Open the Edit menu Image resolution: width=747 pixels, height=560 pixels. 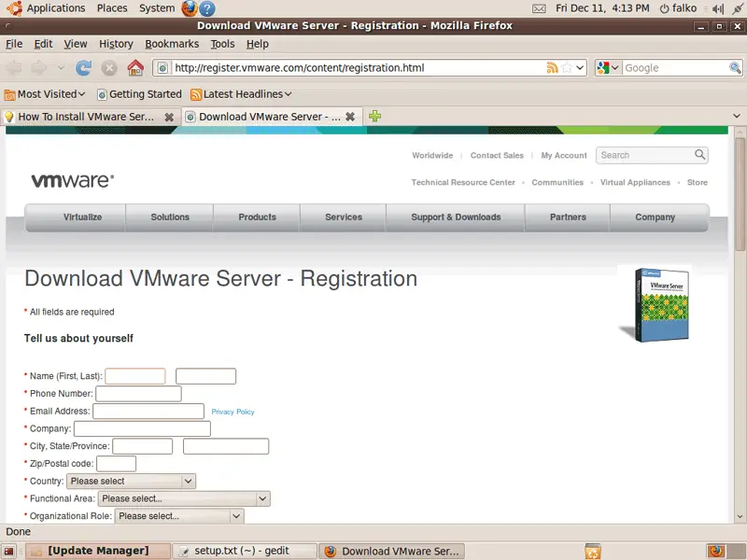click(x=43, y=44)
